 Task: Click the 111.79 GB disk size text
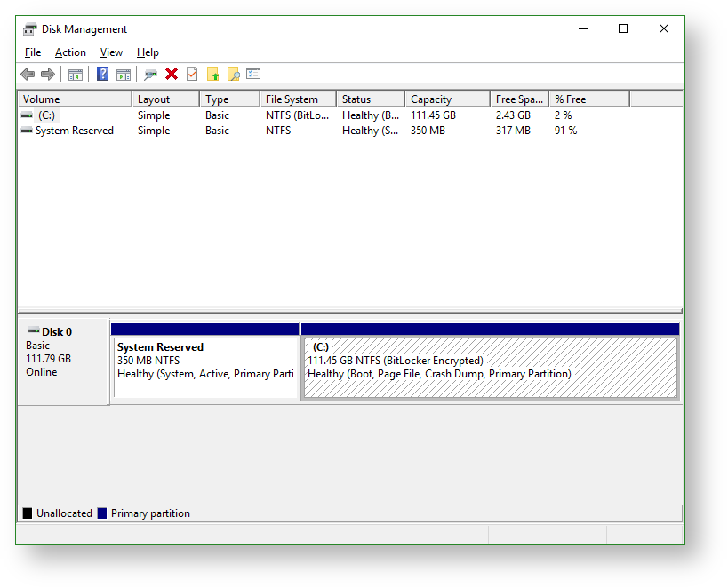(x=48, y=359)
